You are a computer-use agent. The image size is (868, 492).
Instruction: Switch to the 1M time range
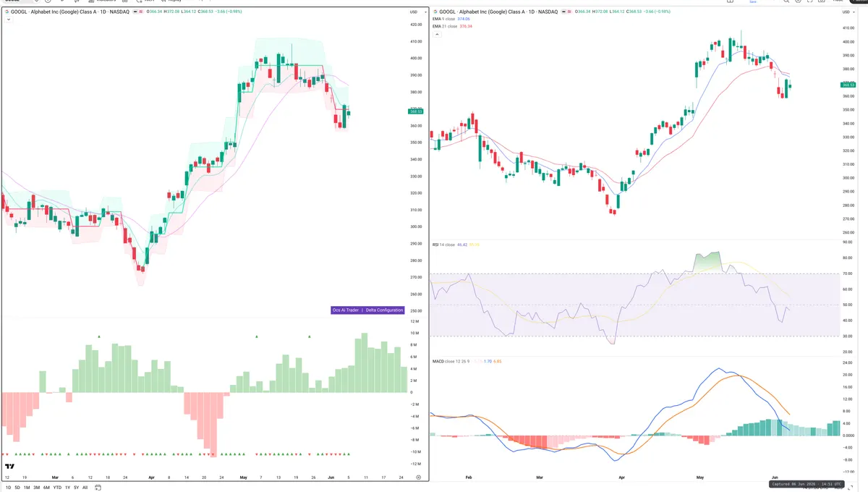click(x=27, y=488)
